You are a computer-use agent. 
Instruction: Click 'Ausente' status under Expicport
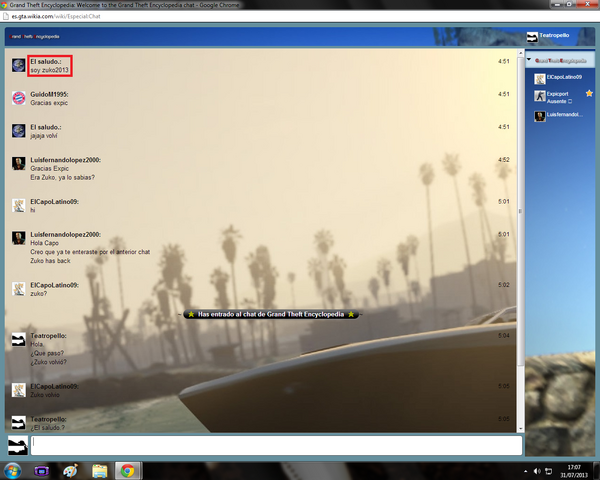point(556,101)
